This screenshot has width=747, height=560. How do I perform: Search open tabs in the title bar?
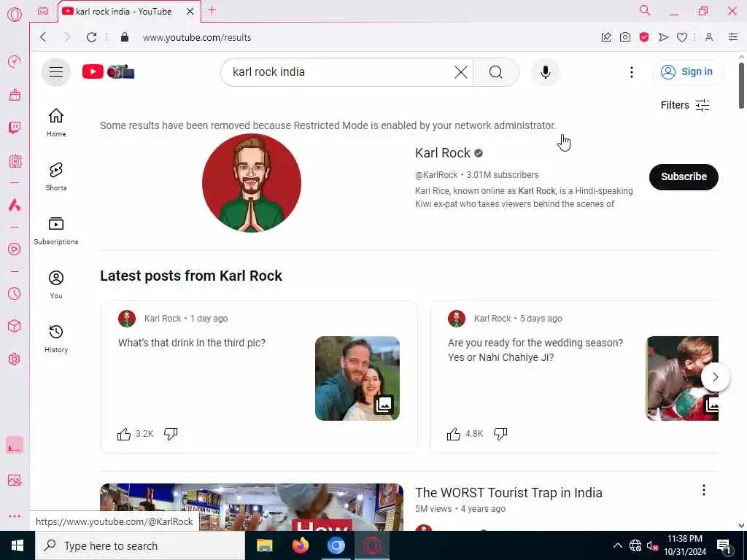coord(645,10)
